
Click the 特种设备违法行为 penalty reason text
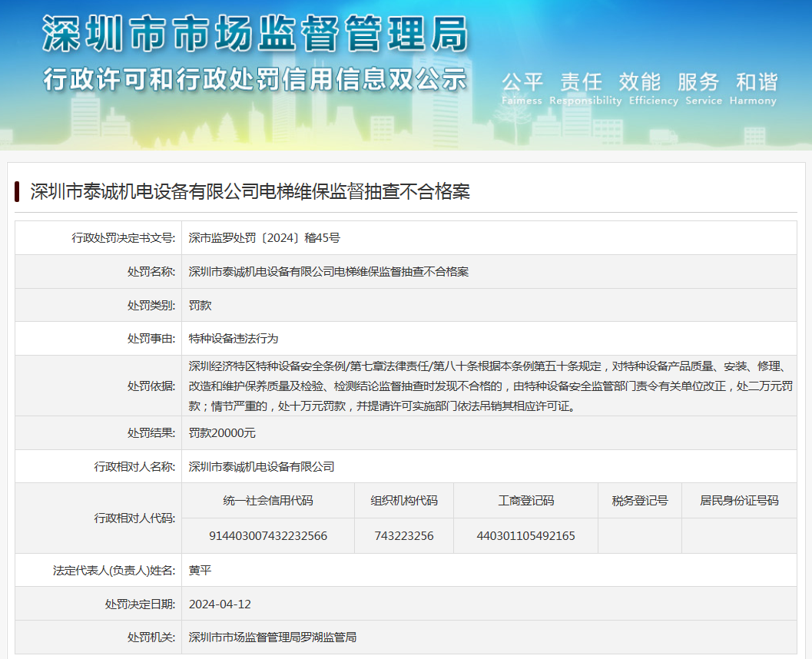[233, 338]
